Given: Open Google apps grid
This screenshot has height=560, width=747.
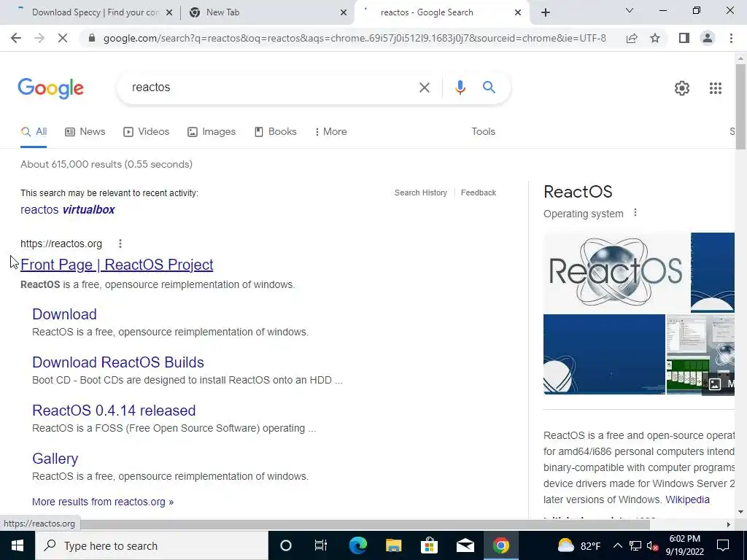Looking at the screenshot, I should pos(715,88).
